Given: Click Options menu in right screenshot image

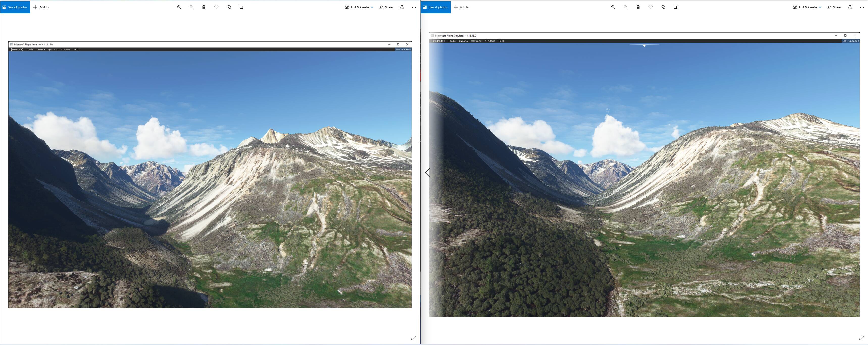Looking at the screenshot, I should 476,41.
